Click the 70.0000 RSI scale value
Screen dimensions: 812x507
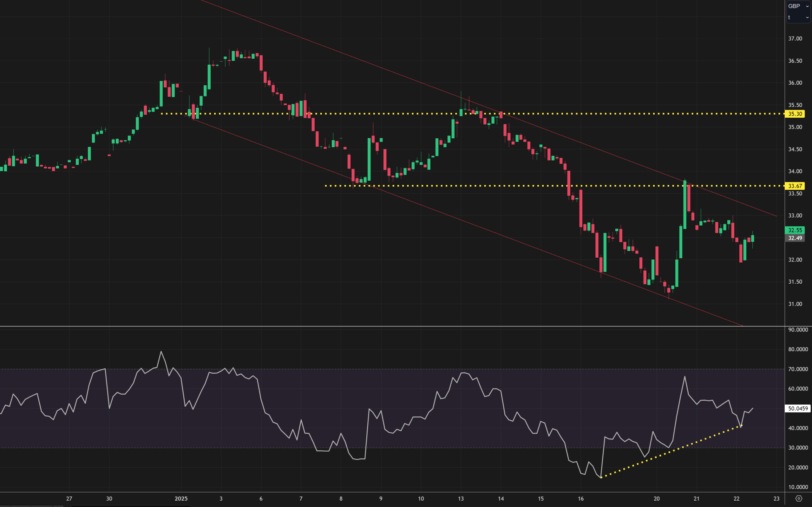pos(798,369)
